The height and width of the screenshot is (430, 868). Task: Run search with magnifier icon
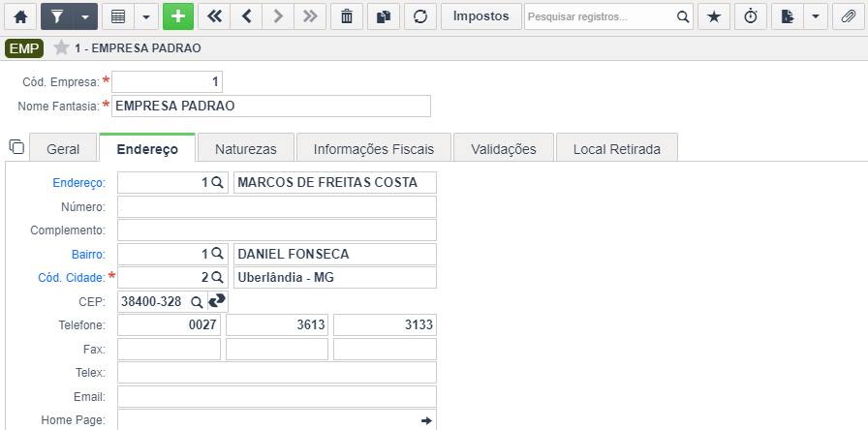coord(684,16)
